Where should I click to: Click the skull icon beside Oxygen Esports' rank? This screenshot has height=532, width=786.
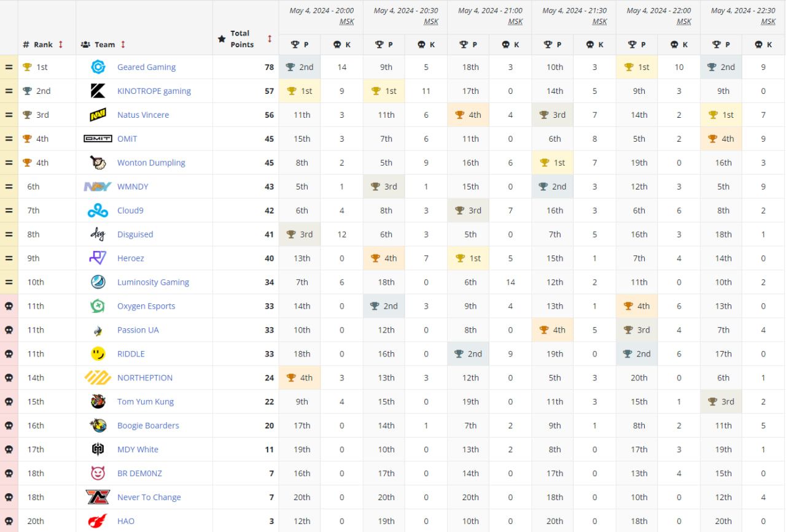9,306
